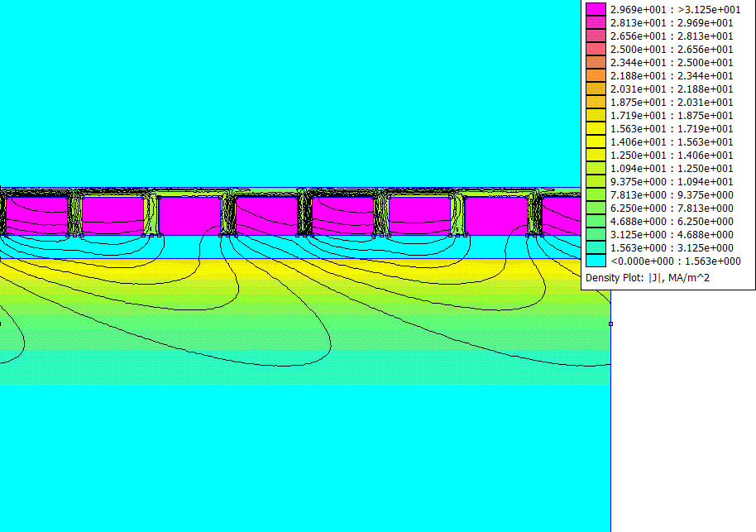Choose the 9.375e+000 : 1.094e+001 legend swatch

tap(596, 181)
